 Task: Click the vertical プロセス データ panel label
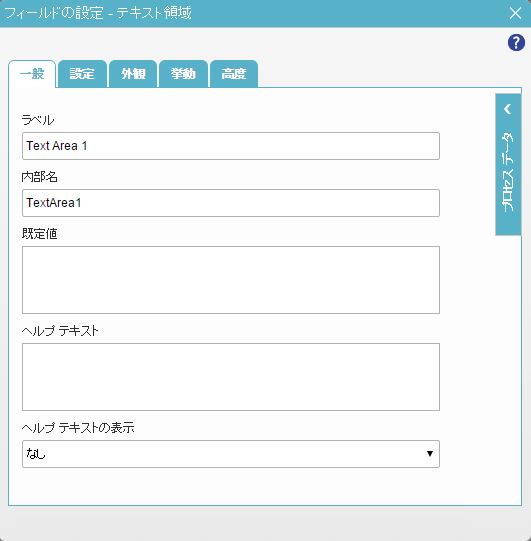508,172
